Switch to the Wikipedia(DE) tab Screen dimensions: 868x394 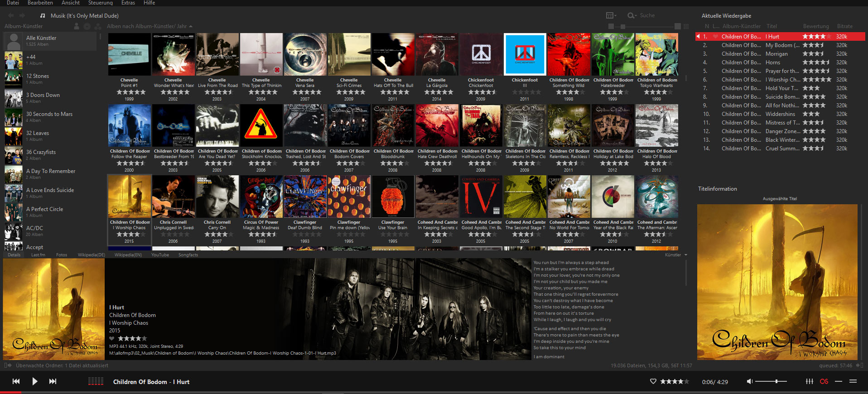[91, 255]
